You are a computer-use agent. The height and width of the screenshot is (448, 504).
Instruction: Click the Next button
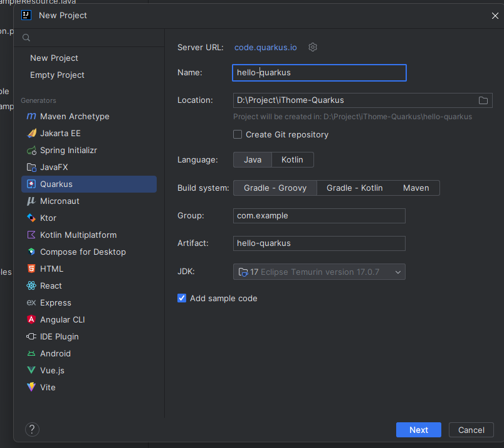coord(419,430)
